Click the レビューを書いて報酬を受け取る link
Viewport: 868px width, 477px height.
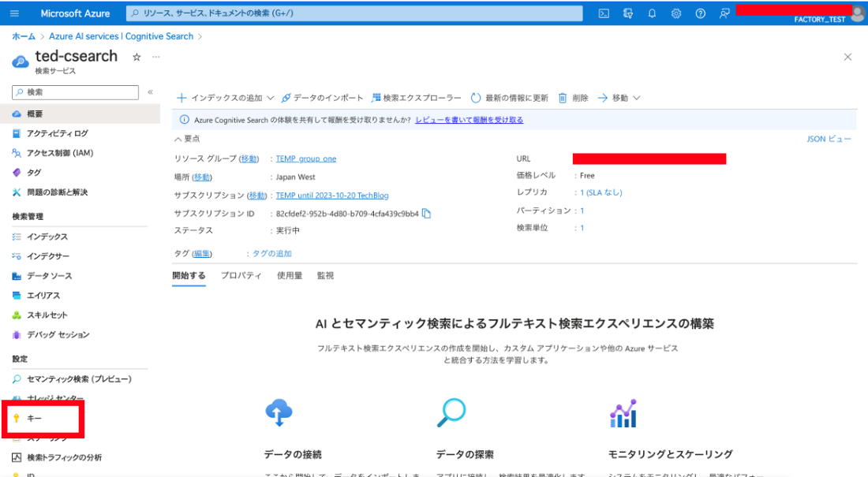coord(470,120)
